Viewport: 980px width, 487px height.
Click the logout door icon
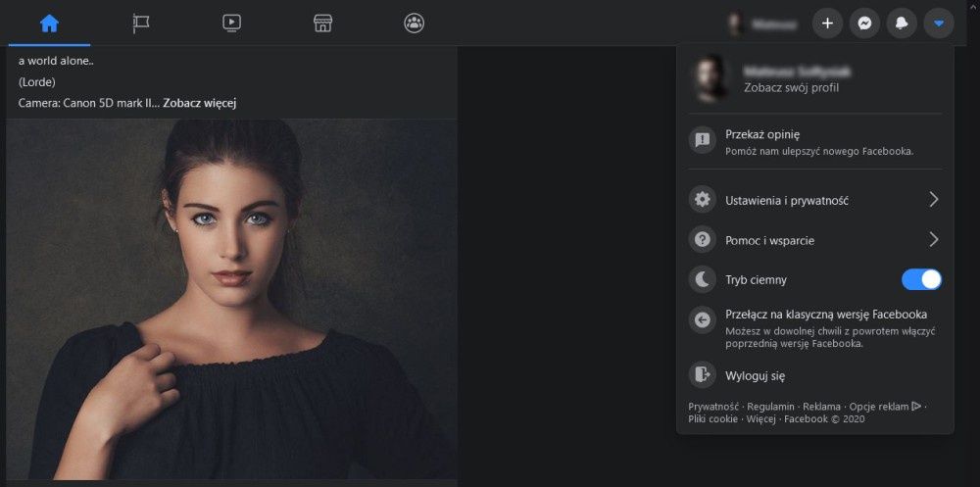(x=703, y=375)
